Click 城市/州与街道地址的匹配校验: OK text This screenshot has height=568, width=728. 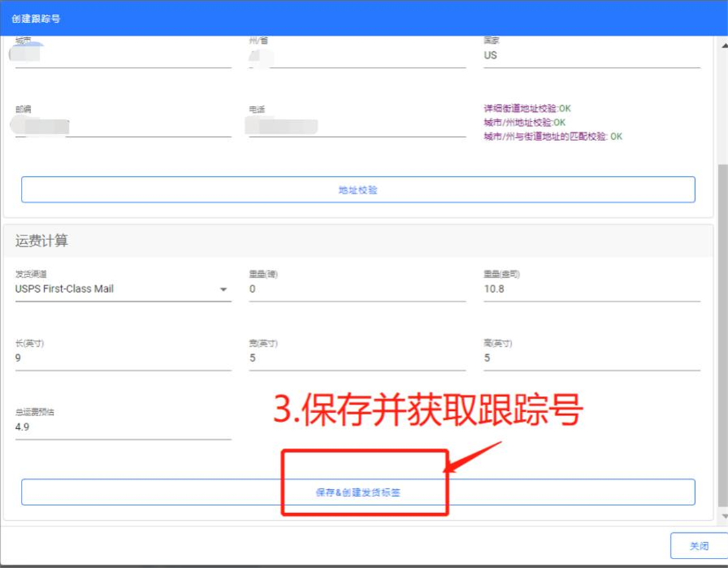click(x=553, y=136)
